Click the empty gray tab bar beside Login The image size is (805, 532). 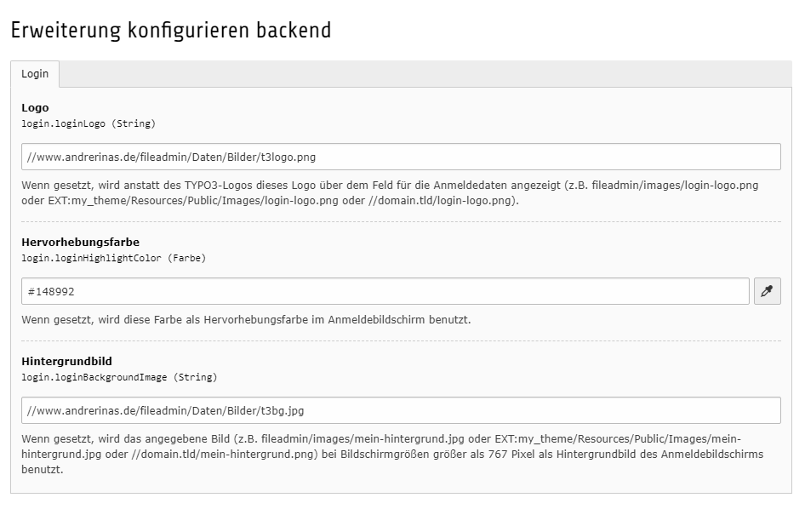tap(425, 74)
